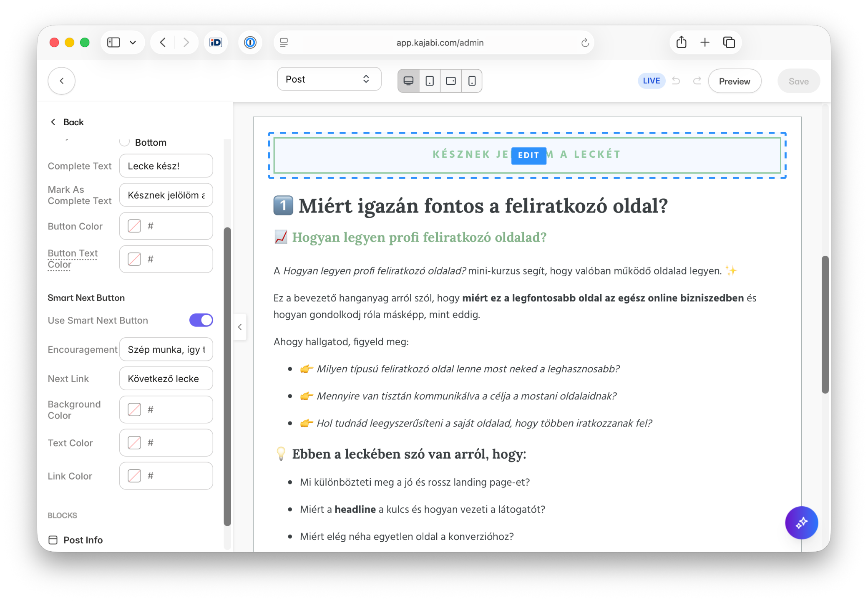
Task: Collapse the left settings panel
Action: (x=240, y=327)
